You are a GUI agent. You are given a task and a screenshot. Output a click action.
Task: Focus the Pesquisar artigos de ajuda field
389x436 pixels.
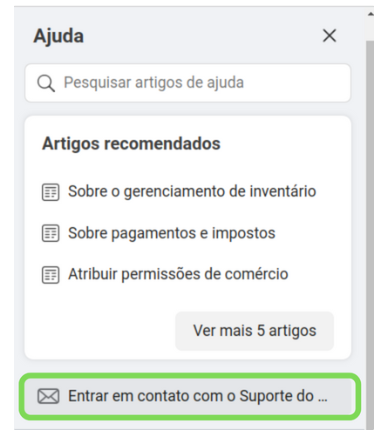point(188,83)
